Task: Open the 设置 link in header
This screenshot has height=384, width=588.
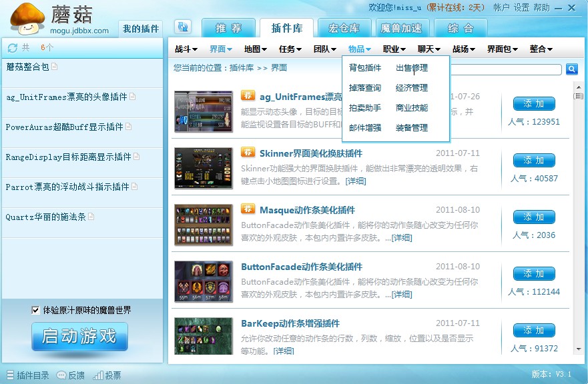Action: 522,7
